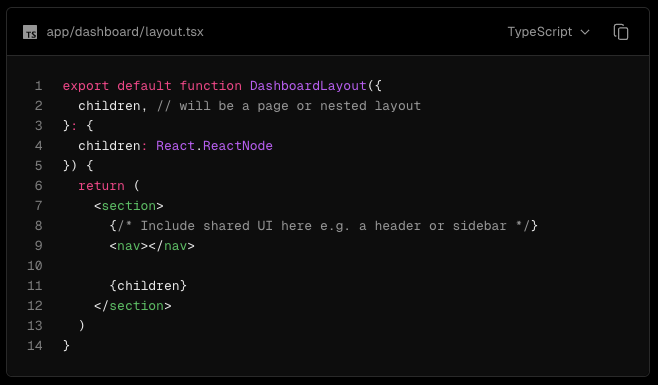658x385 pixels.
Task: Click line number 1 in the gutter
Action: tap(39, 86)
